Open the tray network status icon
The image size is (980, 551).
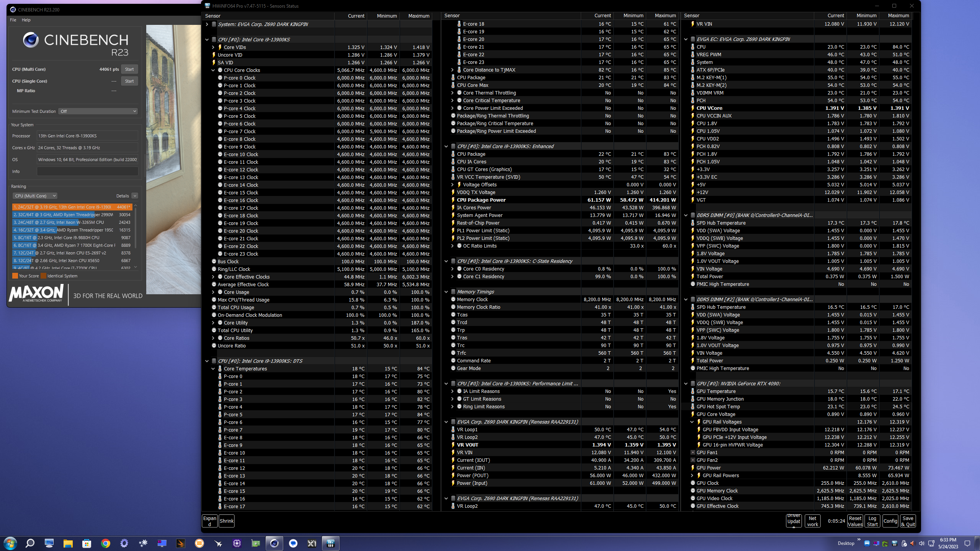(931, 543)
